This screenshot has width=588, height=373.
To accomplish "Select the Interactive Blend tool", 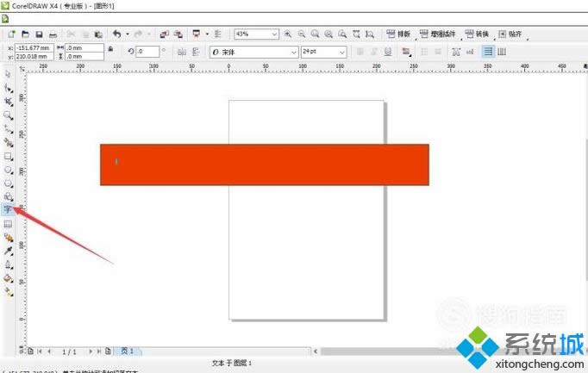I will point(9,238).
